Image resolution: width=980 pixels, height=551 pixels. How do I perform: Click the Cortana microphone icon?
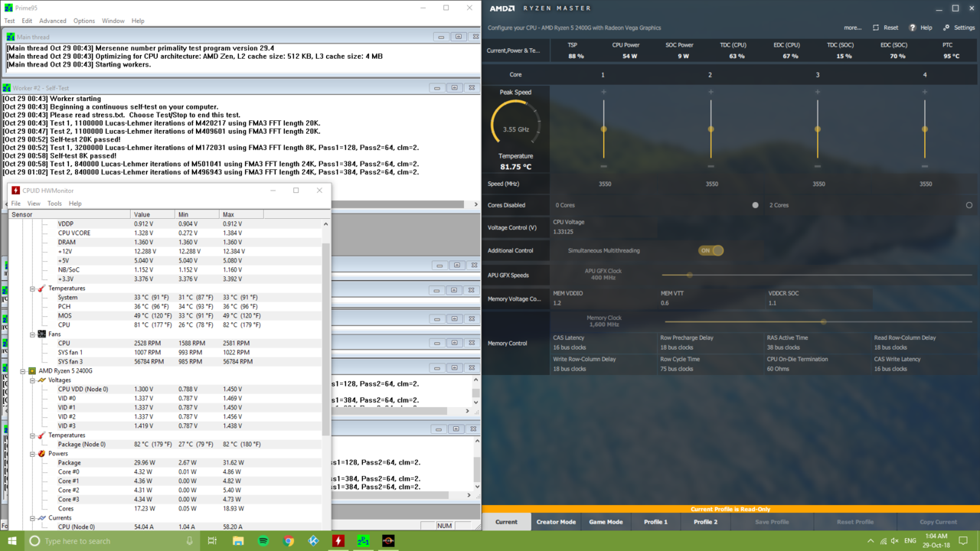(x=189, y=541)
